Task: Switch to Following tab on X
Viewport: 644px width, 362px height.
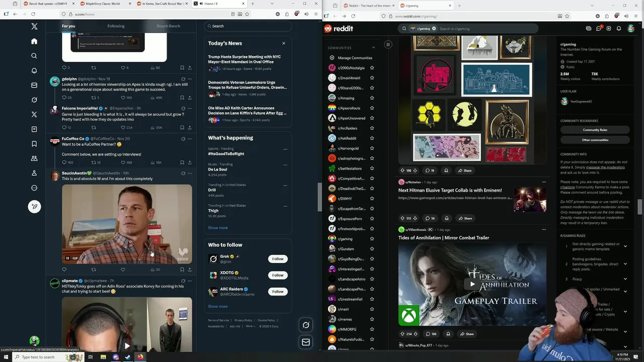Action: click(116, 26)
